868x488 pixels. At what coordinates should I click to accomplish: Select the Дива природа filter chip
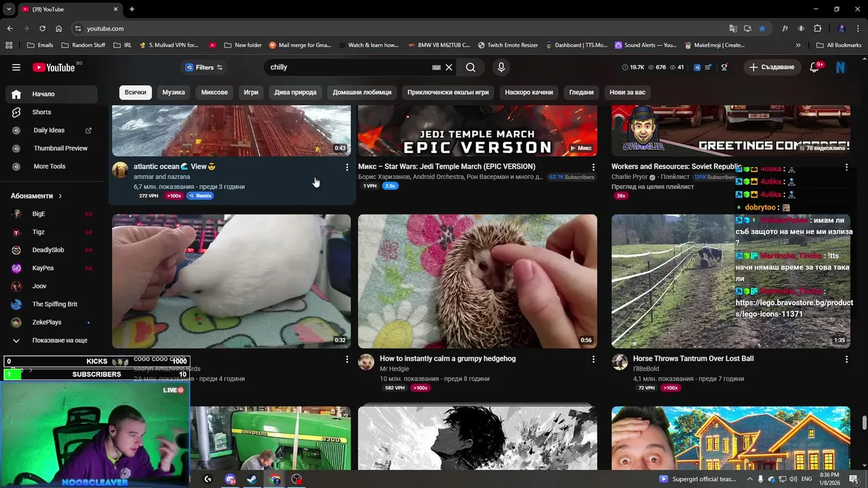(295, 92)
